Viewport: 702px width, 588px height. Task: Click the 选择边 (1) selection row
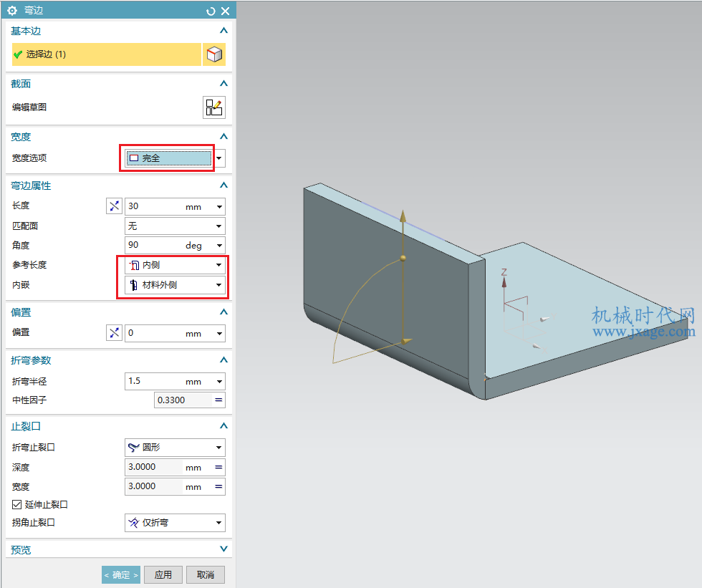click(x=107, y=54)
